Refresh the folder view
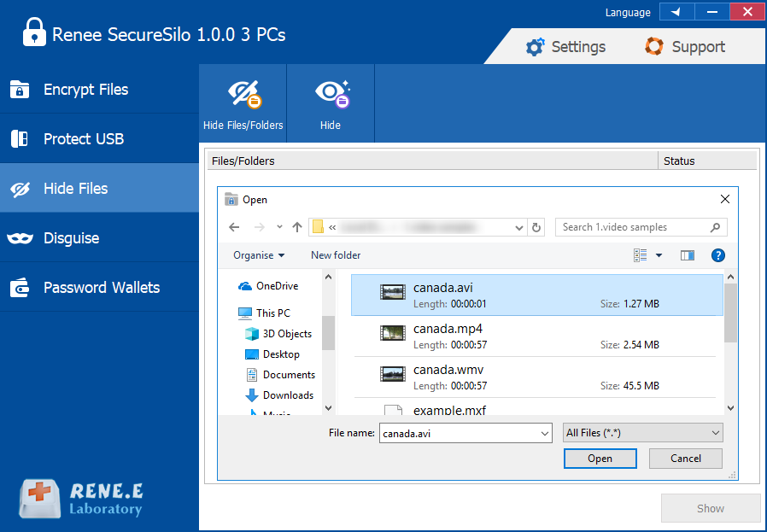This screenshot has height=532, width=767. [536, 227]
